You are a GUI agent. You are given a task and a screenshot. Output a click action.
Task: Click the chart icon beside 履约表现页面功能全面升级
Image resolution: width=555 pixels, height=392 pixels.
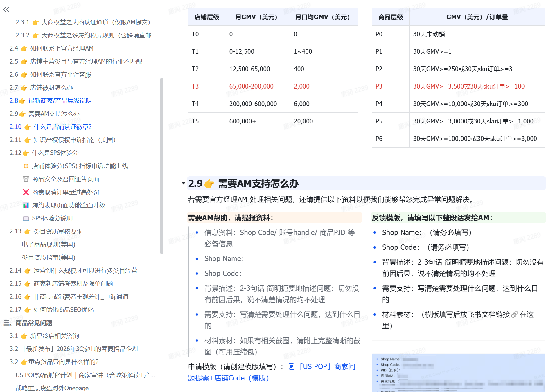pyautogui.click(x=26, y=205)
